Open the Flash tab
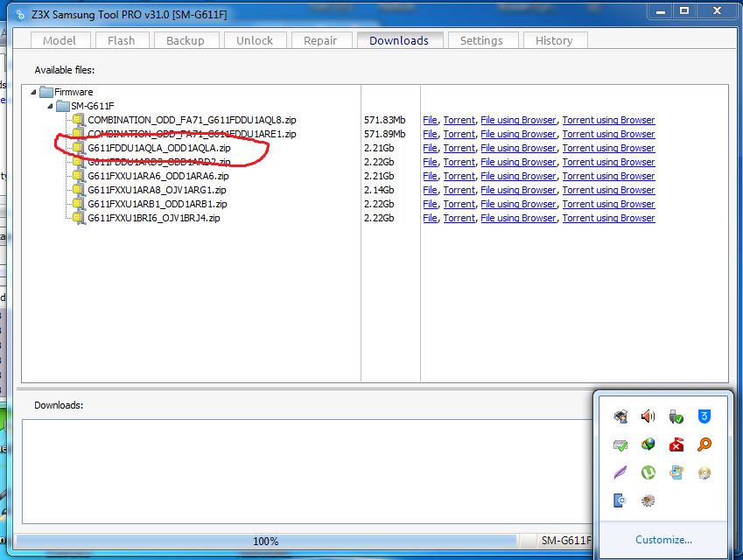The image size is (743, 560). tap(122, 41)
